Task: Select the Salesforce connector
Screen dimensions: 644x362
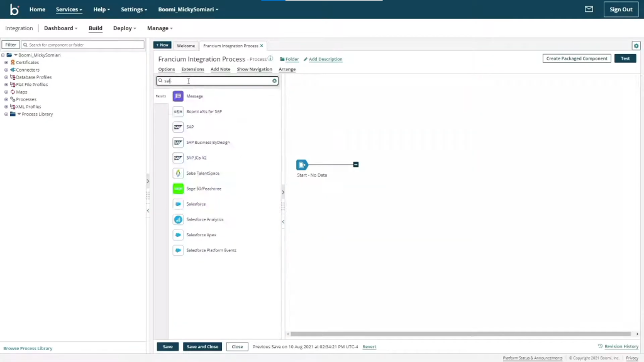Action: 196,204
